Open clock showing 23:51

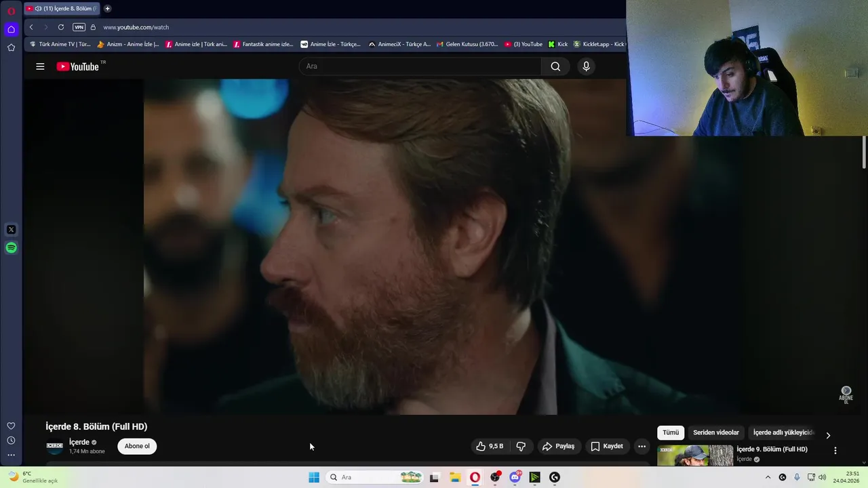tap(846, 477)
